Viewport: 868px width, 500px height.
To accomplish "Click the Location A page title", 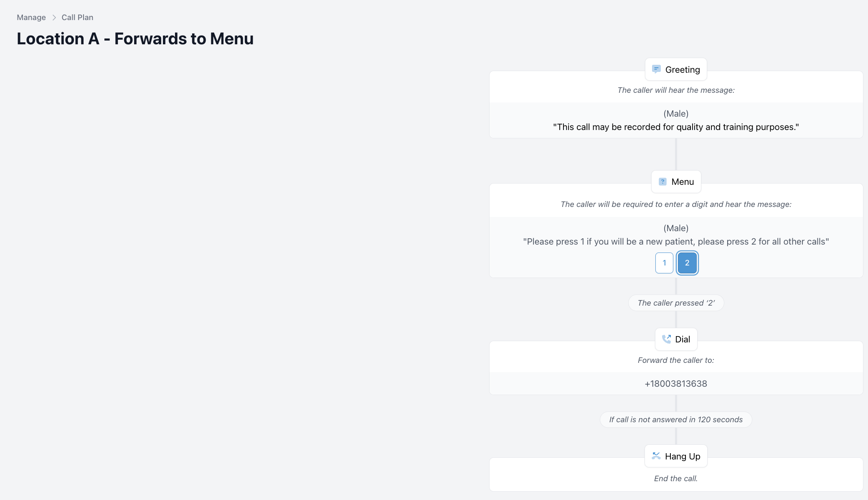I will (135, 39).
